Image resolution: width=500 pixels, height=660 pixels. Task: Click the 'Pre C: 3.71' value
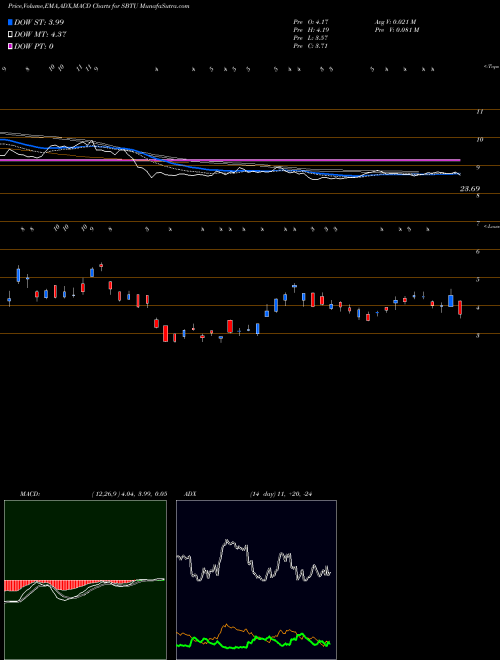[311, 46]
